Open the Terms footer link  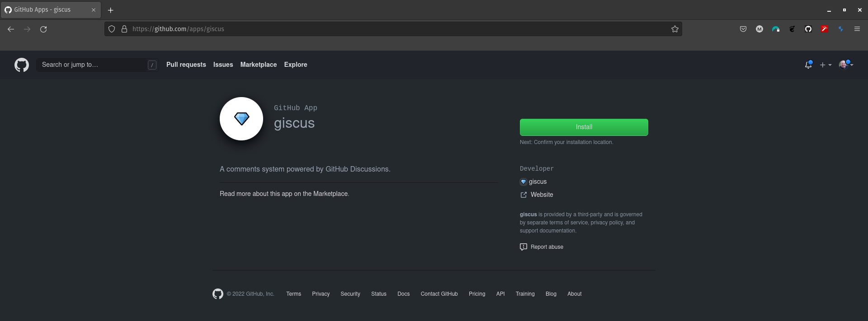(293, 294)
